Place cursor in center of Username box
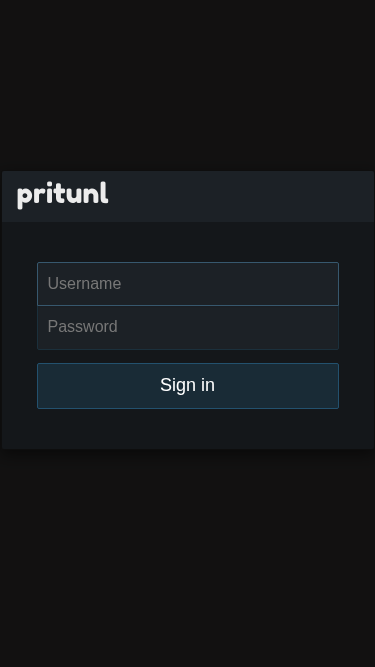 [188, 284]
